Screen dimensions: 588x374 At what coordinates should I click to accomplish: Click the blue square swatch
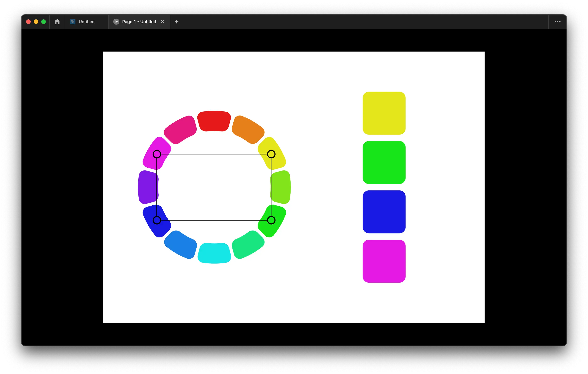[384, 212]
